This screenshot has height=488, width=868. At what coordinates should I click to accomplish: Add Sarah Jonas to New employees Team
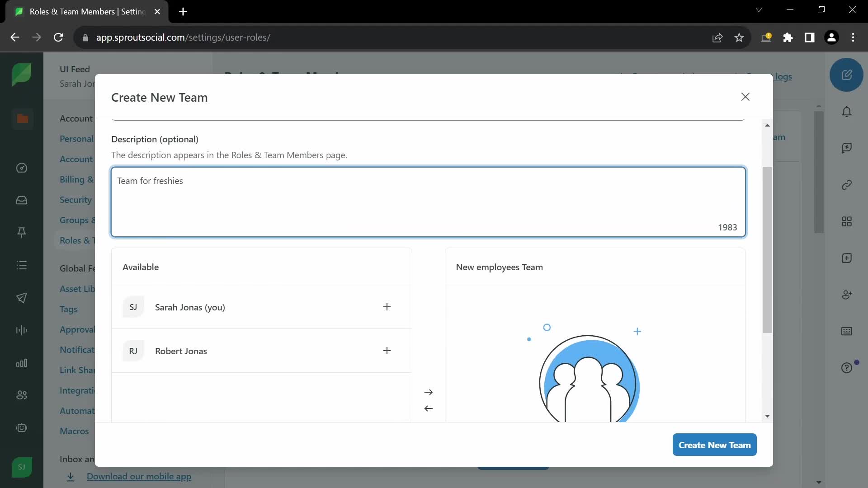click(x=387, y=307)
